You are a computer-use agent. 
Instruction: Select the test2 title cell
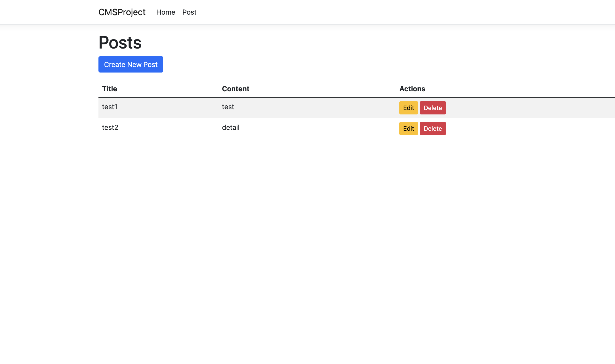tap(110, 127)
